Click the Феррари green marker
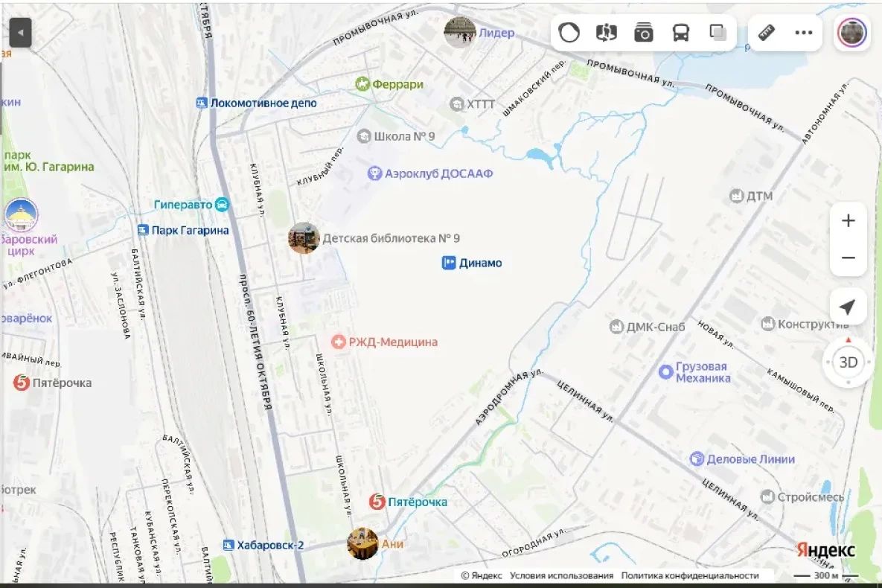 pyautogui.click(x=362, y=84)
